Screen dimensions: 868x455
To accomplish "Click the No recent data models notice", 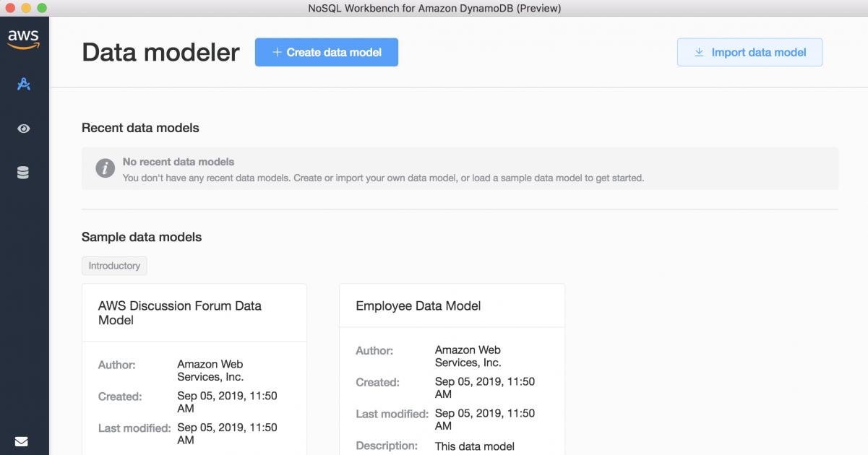I will (x=460, y=168).
